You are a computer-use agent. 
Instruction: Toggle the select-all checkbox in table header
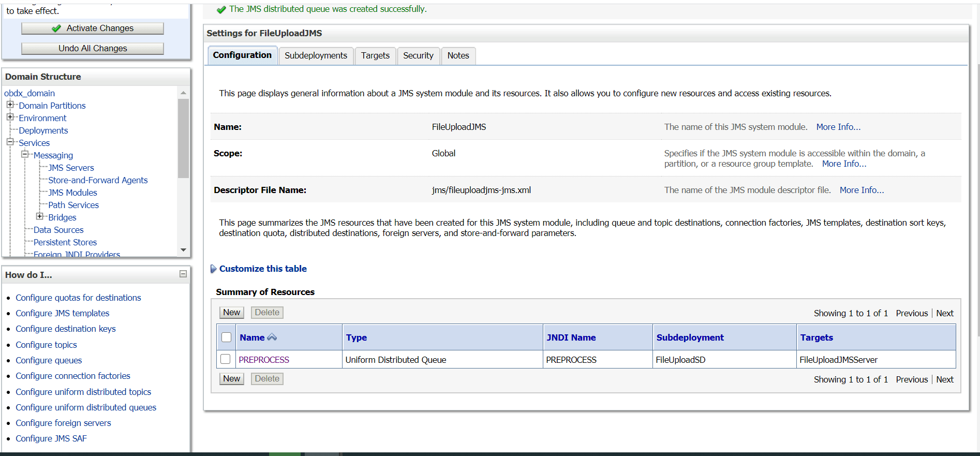pos(226,337)
